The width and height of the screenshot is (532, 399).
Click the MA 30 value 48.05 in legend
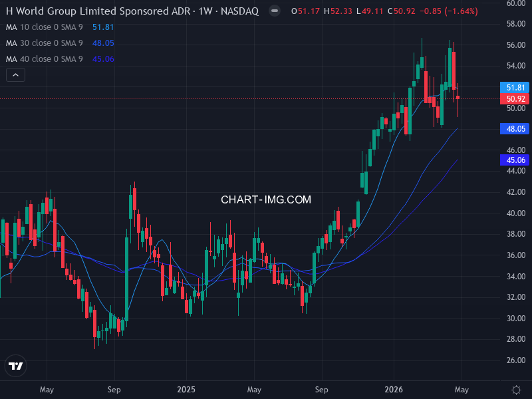coord(103,43)
